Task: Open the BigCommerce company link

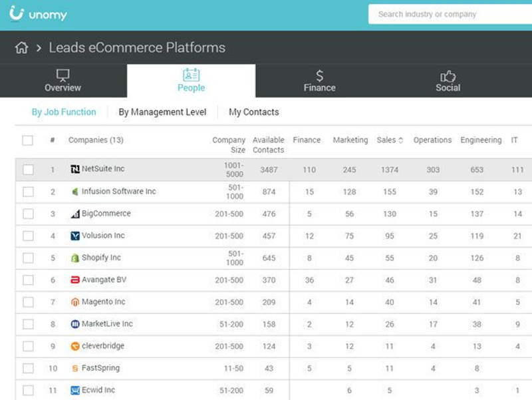Action: pyautogui.click(x=106, y=213)
